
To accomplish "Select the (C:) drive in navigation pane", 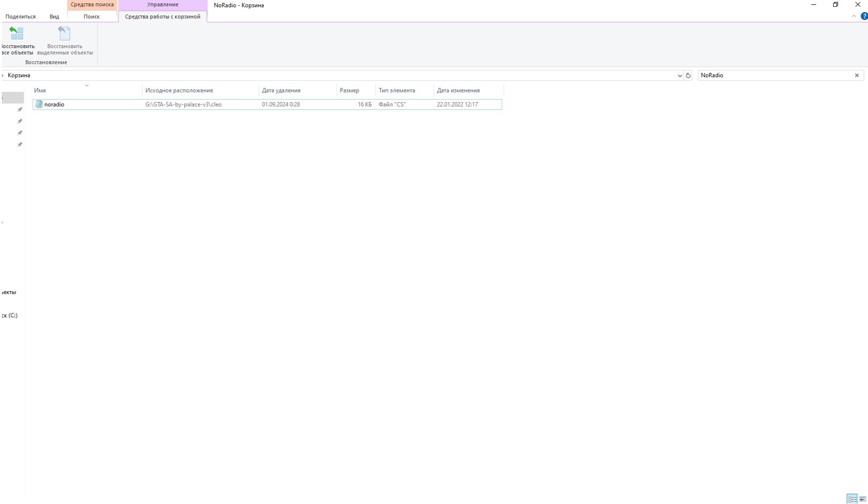I will click(x=10, y=315).
